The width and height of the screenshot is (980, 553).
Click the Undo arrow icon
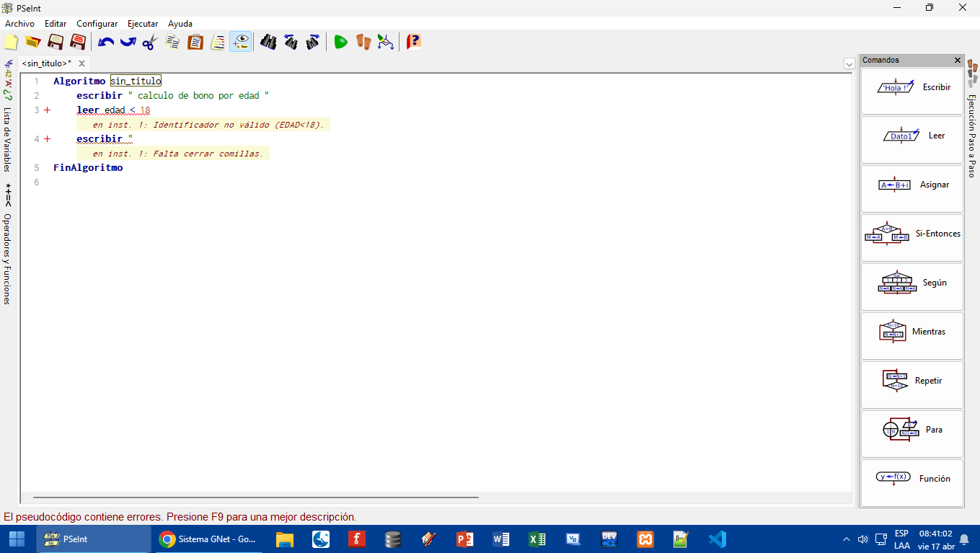[x=106, y=42]
